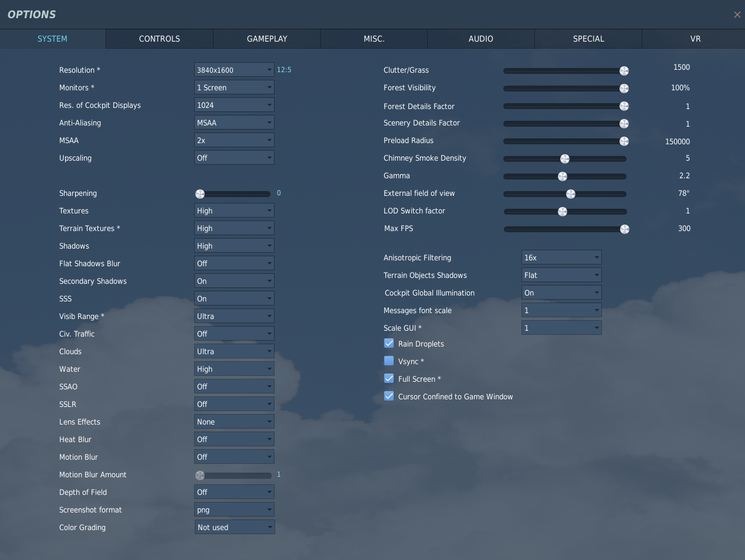Expand the MSAA 2x dropdown
Viewport: 745px width, 560px height.
[x=234, y=140]
